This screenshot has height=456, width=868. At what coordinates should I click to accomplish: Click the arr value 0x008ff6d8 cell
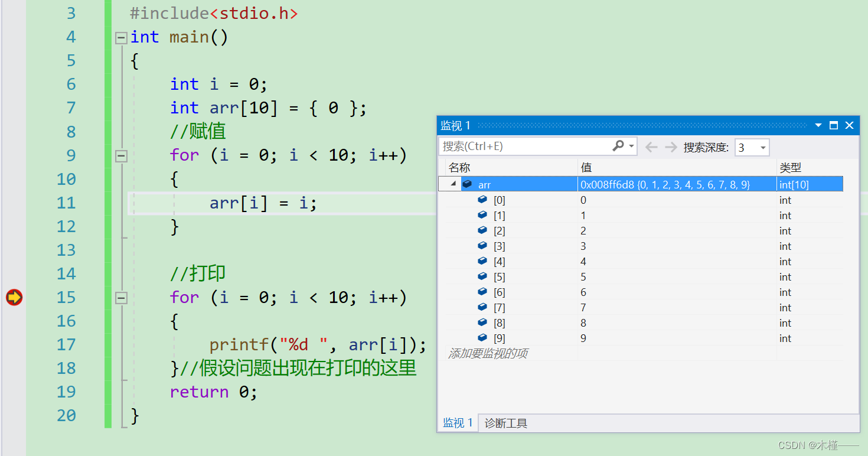677,184
